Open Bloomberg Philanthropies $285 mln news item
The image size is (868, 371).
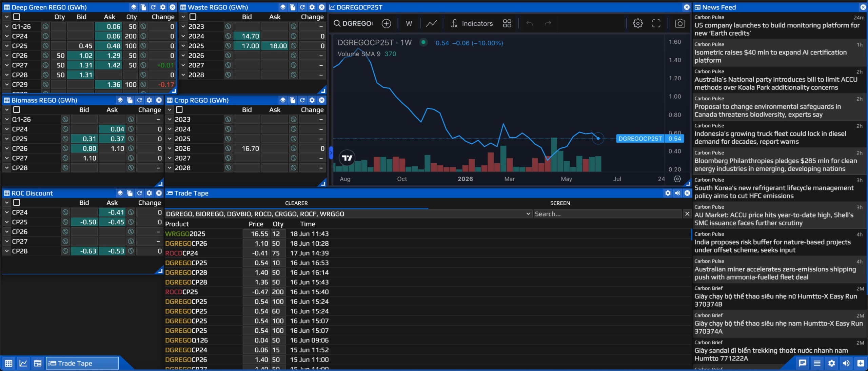point(778,161)
